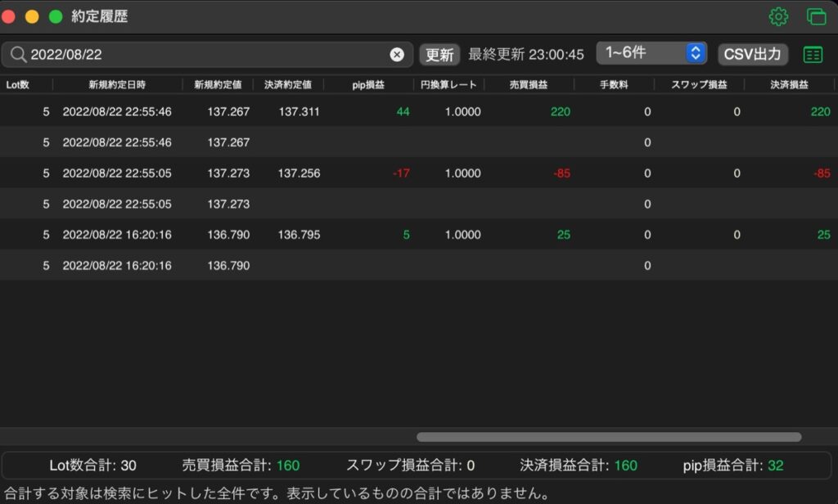The image size is (838, 504).
Task: Click the horizontal scrollbar thumb
Action: pos(609,437)
